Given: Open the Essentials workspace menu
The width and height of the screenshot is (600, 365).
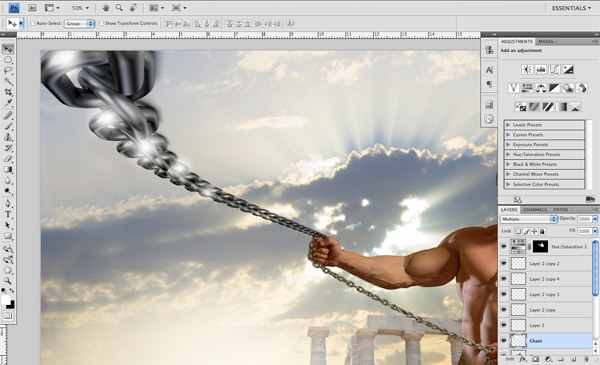Looking at the screenshot, I should click(571, 8).
